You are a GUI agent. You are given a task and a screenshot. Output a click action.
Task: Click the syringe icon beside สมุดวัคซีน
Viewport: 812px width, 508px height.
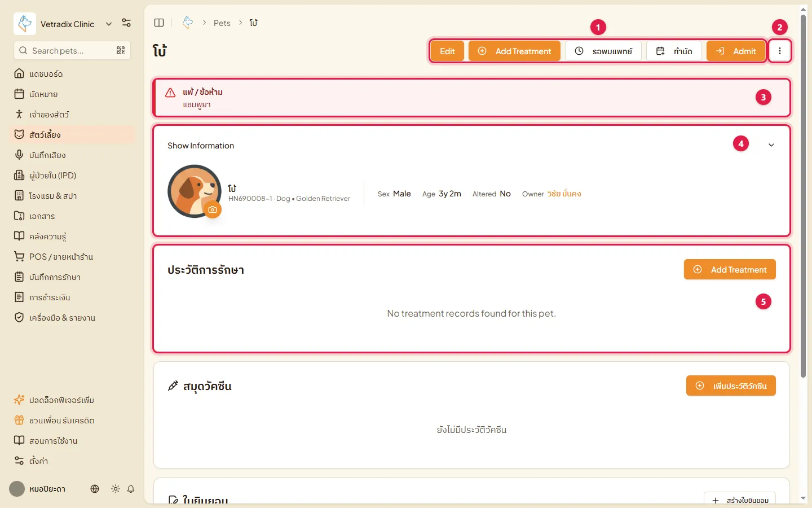pos(173,386)
